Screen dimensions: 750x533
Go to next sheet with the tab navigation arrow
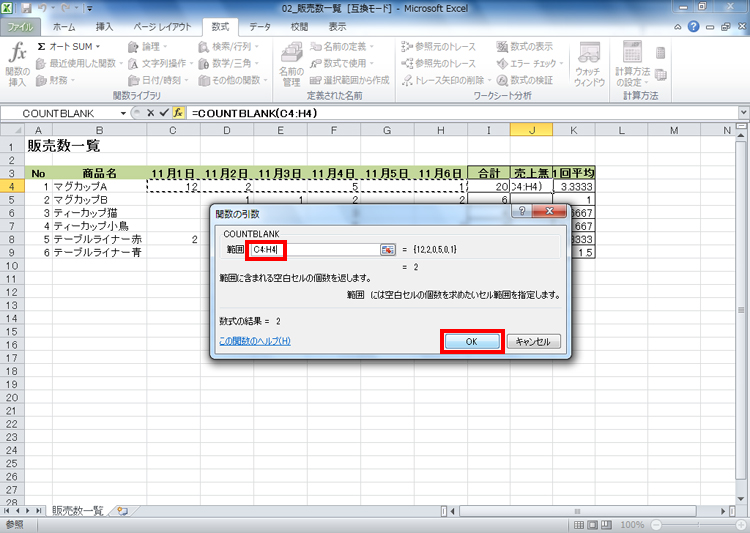[x=28, y=511]
